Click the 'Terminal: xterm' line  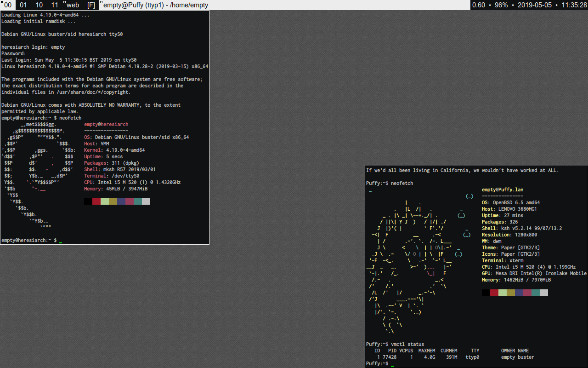point(503,260)
